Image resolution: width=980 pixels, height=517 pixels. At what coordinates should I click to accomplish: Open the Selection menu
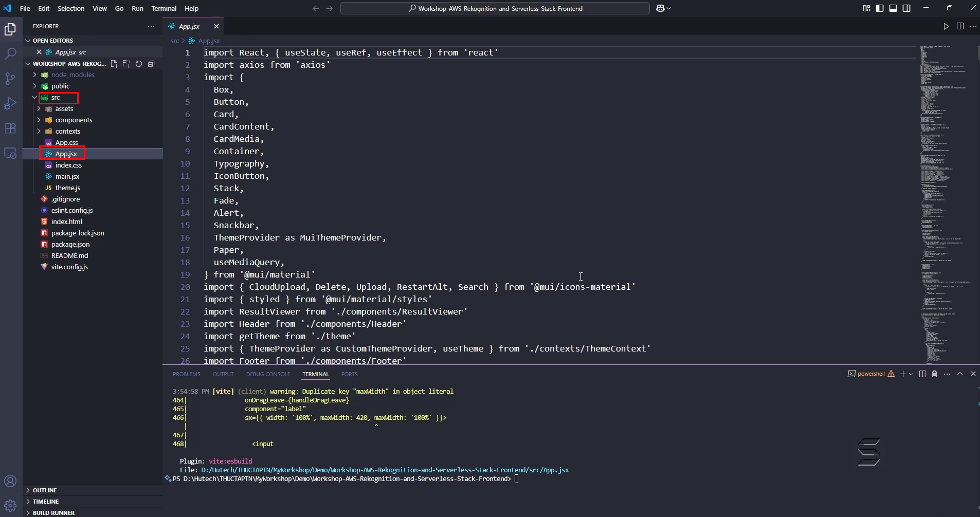point(71,8)
